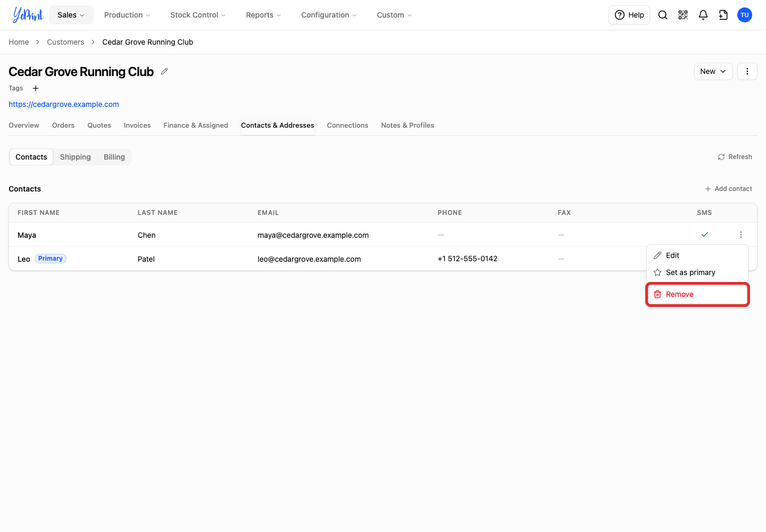766x532 pixels.
Task: Expand the Sales menu
Action: [71, 15]
